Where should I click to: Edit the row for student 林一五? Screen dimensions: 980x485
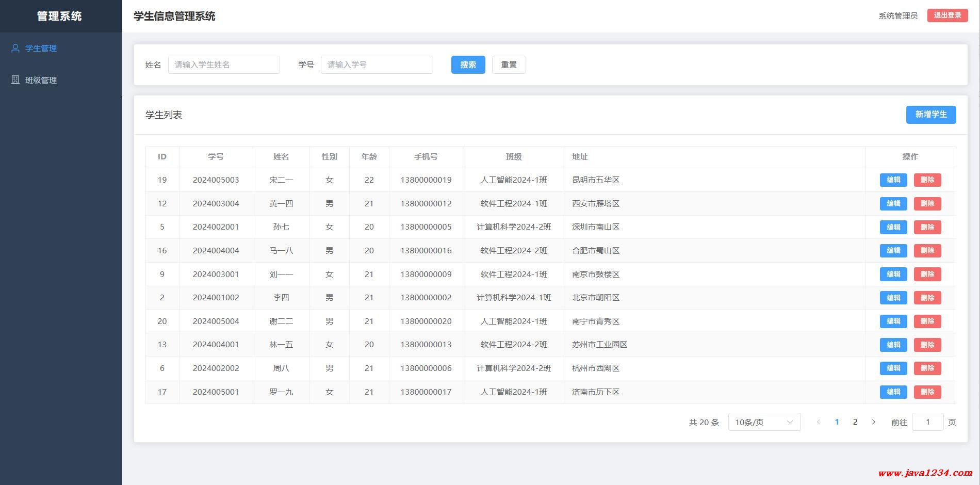tap(893, 345)
